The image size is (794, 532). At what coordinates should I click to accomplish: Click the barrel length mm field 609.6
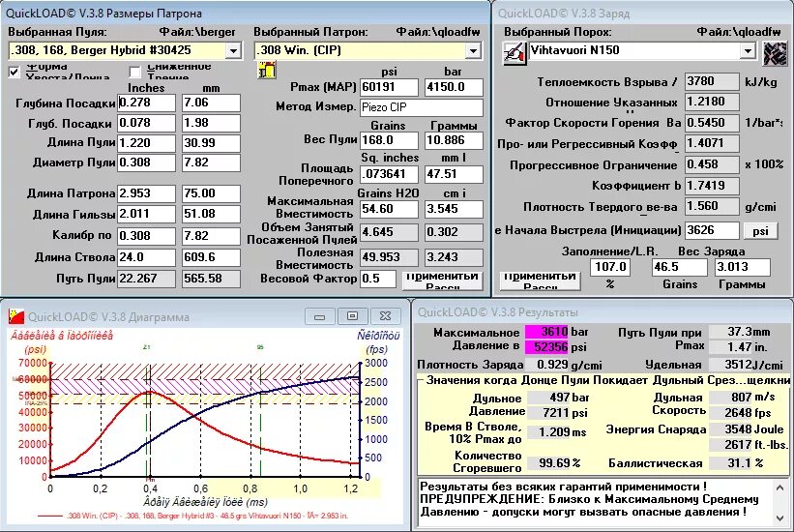(211, 257)
